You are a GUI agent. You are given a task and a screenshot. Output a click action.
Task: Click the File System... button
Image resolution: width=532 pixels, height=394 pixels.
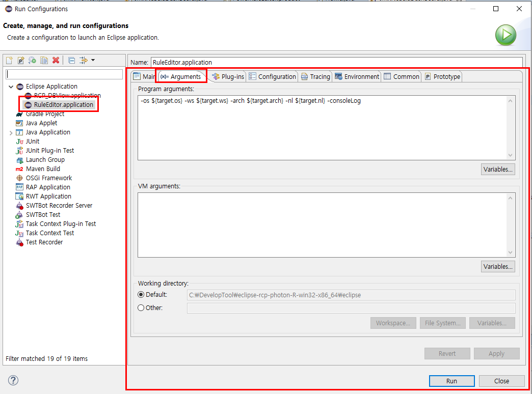[x=442, y=323]
